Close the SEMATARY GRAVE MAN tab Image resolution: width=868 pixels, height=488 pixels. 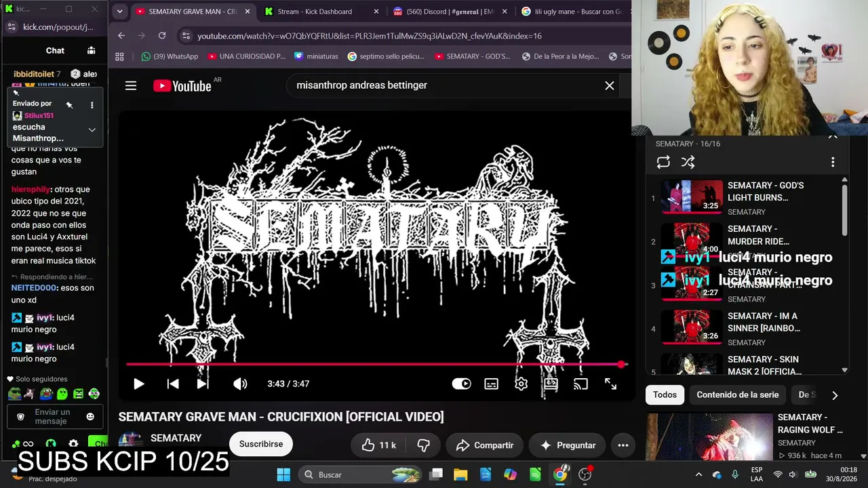pyautogui.click(x=248, y=12)
